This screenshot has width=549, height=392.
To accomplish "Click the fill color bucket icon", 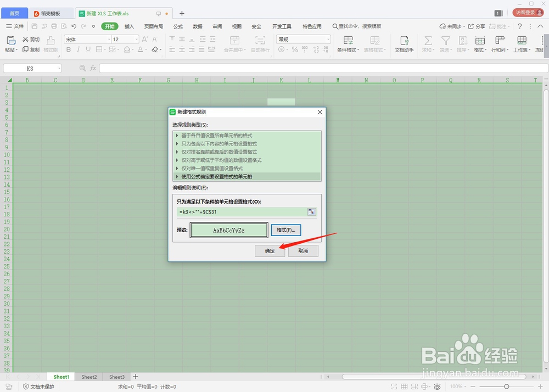I will click(x=127, y=50).
